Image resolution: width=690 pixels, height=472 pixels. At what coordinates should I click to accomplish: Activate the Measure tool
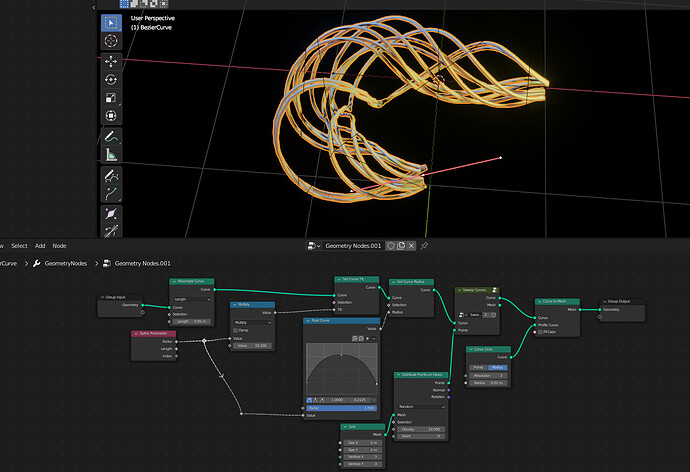coord(111,155)
